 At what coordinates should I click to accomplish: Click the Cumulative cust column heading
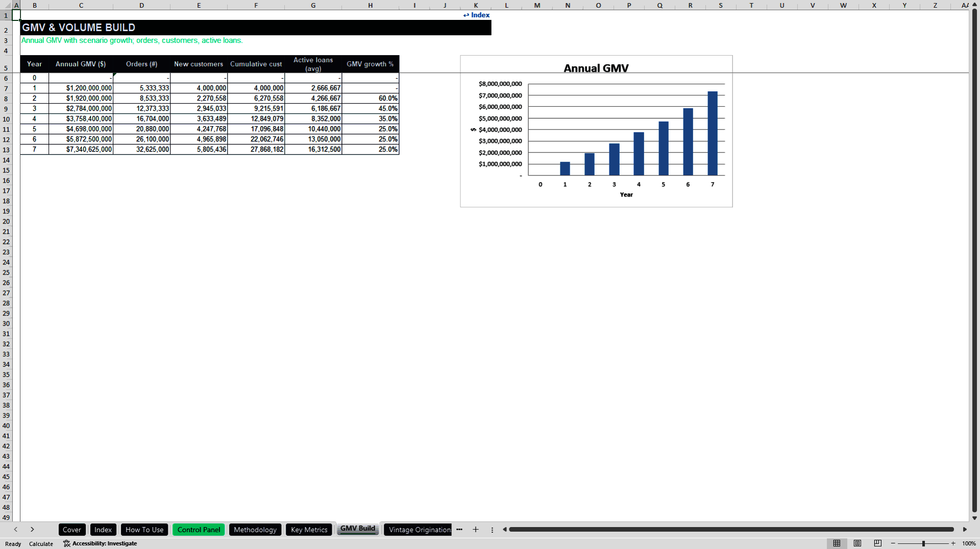coord(256,64)
